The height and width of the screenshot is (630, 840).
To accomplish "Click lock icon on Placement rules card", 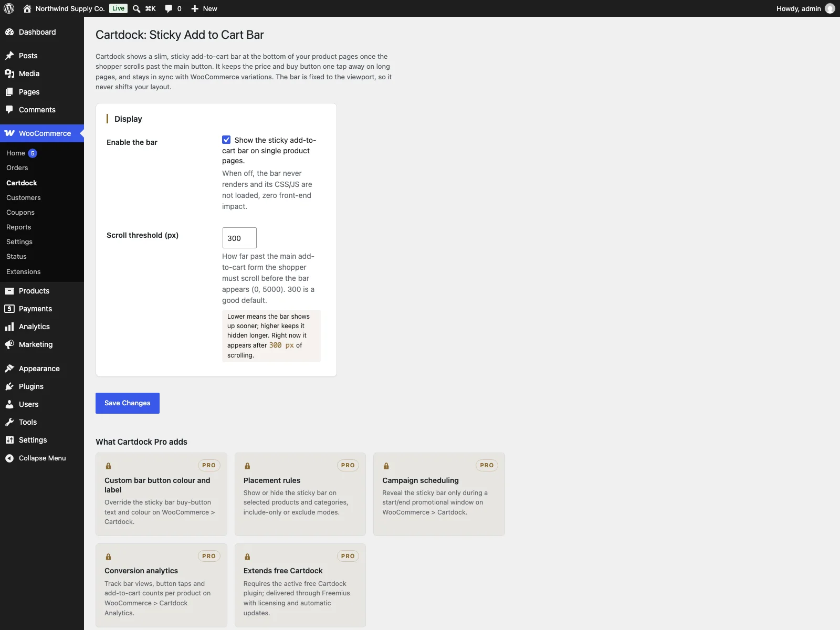I will point(247,466).
